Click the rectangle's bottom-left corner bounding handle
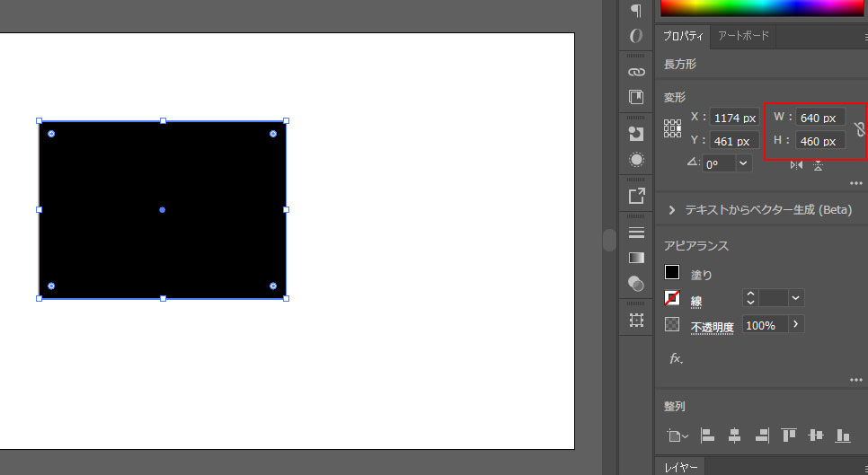Image resolution: width=868 pixels, height=475 pixels. pyautogui.click(x=39, y=299)
